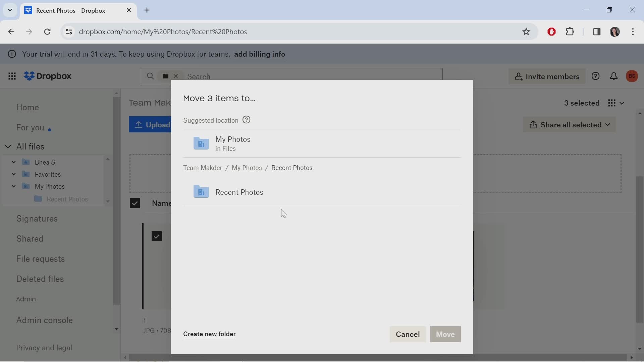Open the help question mark icon

coord(596,76)
